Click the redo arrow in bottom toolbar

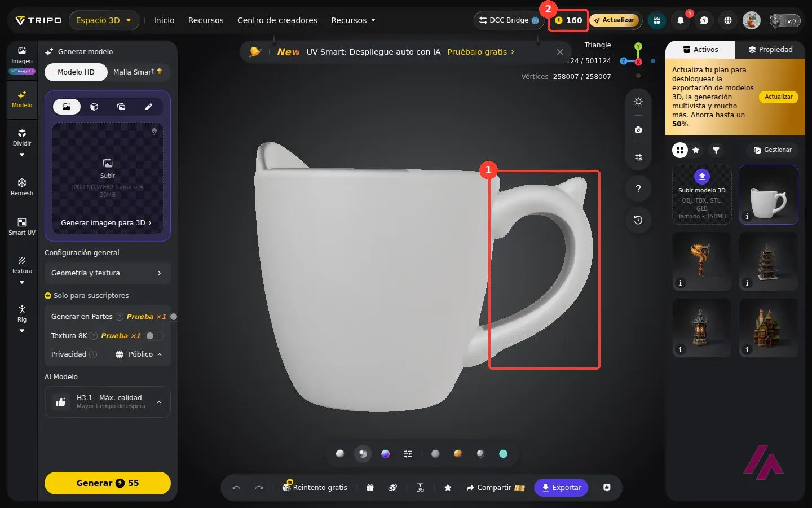click(259, 488)
